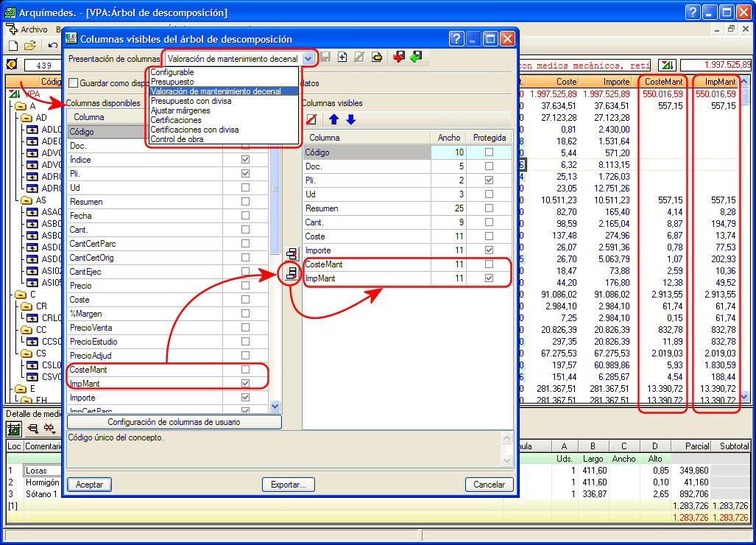Open the Archivo menu
This screenshot has width=756, height=545.
(34, 29)
